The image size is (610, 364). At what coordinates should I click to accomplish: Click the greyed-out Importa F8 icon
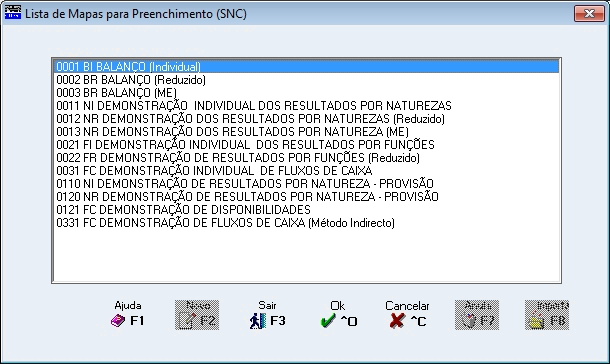tap(547, 315)
